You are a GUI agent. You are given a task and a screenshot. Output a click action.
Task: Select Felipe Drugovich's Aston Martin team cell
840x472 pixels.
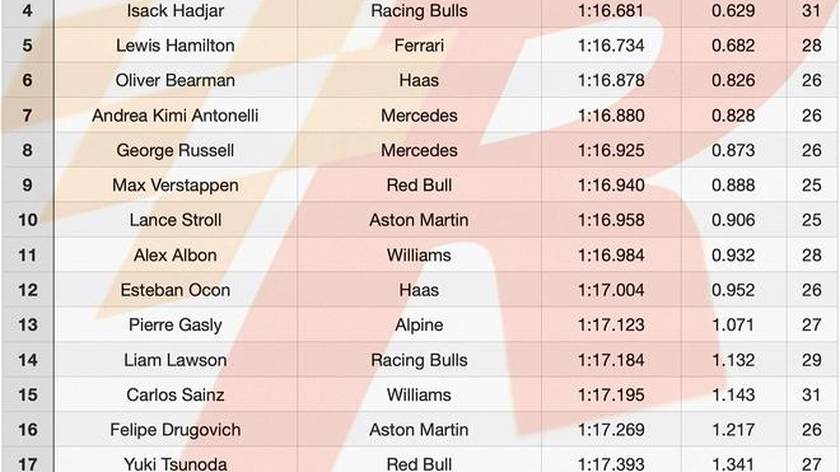[419, 430]
